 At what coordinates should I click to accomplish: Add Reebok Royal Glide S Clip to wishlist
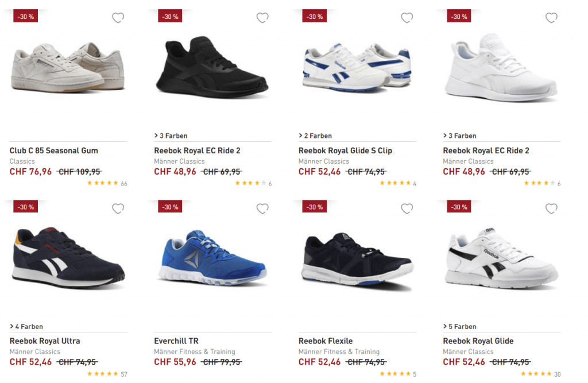point(407,18)
